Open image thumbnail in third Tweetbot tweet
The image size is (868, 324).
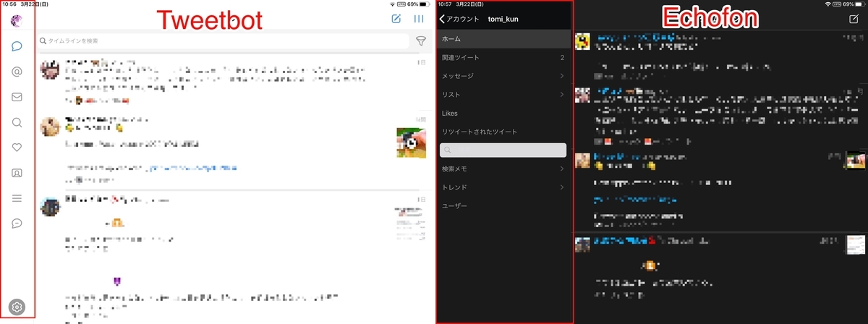coord(412,223)
